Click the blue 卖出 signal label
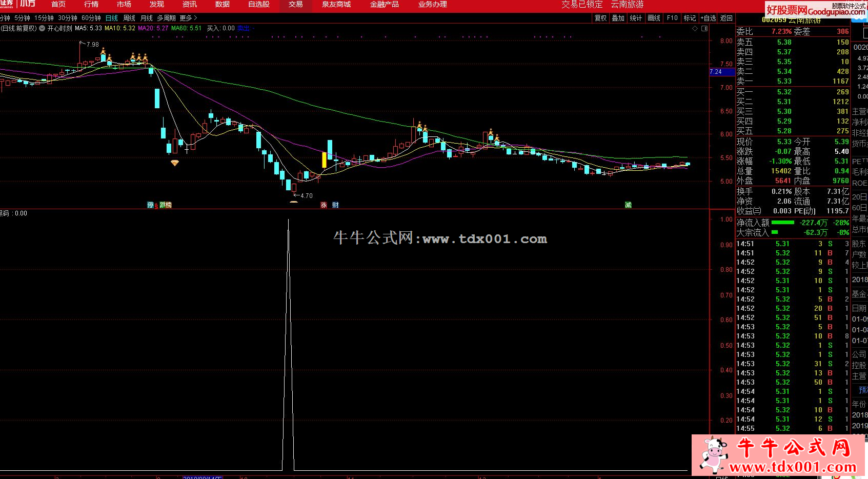868x479 pixels. click(244, 28)
